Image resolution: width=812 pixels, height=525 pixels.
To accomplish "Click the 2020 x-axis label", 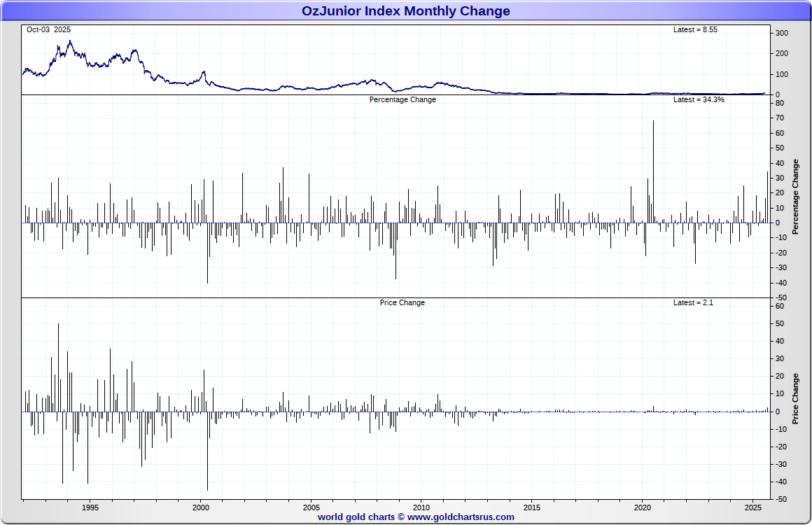I will (x=643, y=507).
